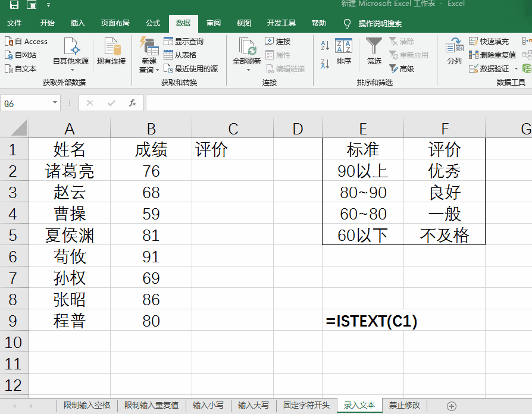Switch to the 开始 ribbon tab
532x414 pixels.
(49, 23)
